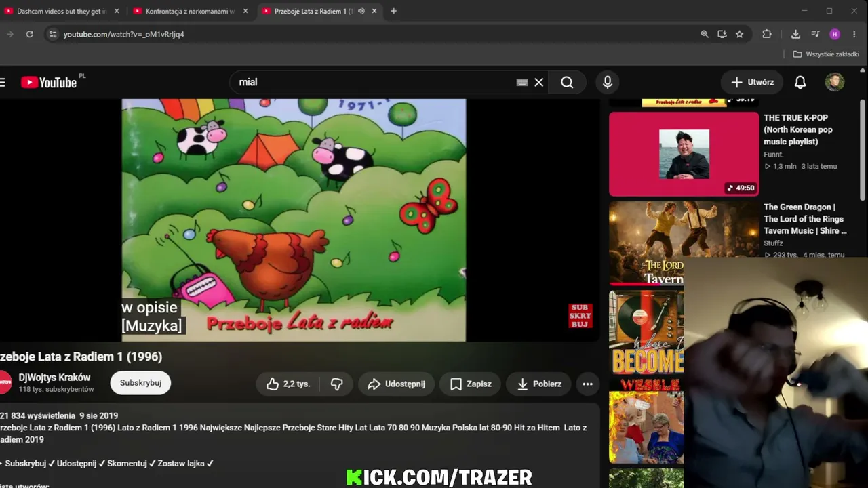Open The Green Dragon video title link
The height and width of the screenshot is (488, 868).
[x=805, y=219]
